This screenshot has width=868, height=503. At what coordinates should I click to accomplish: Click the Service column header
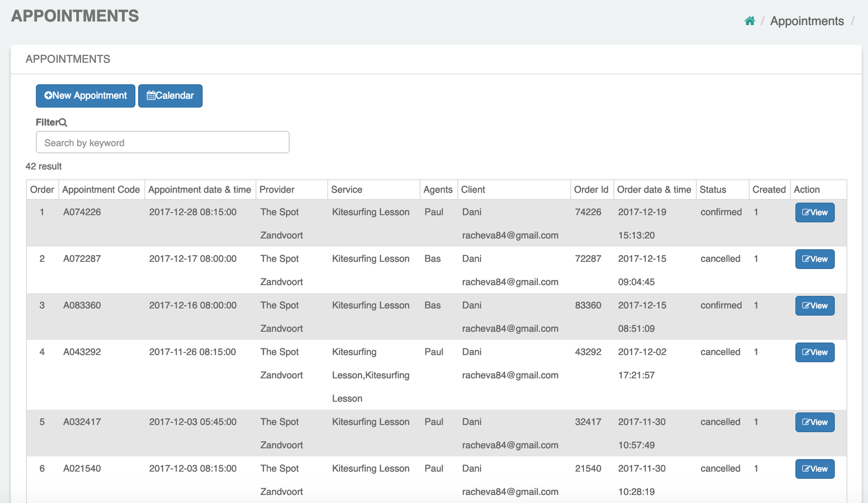pos(347,190)
